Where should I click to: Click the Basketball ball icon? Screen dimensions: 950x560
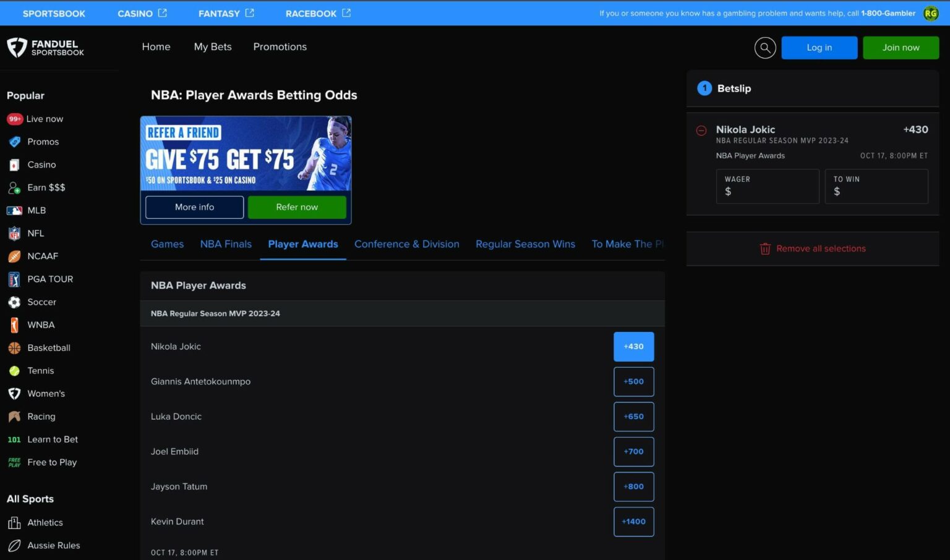[14, 347]
